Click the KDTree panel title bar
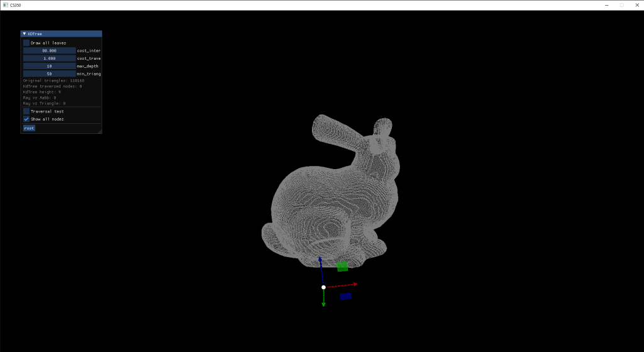The height and width of the screenshot is (352, 644). pos(63,34)
